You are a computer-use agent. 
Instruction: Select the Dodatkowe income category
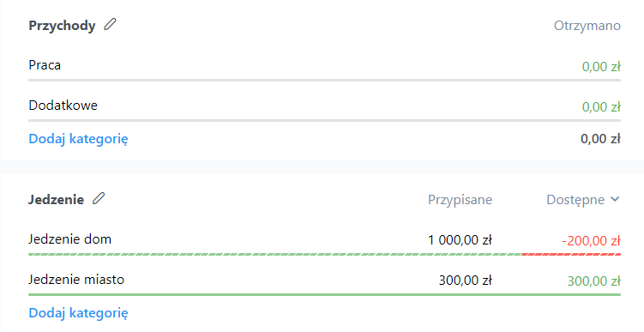pyautogui.click(x=63, y=106)
